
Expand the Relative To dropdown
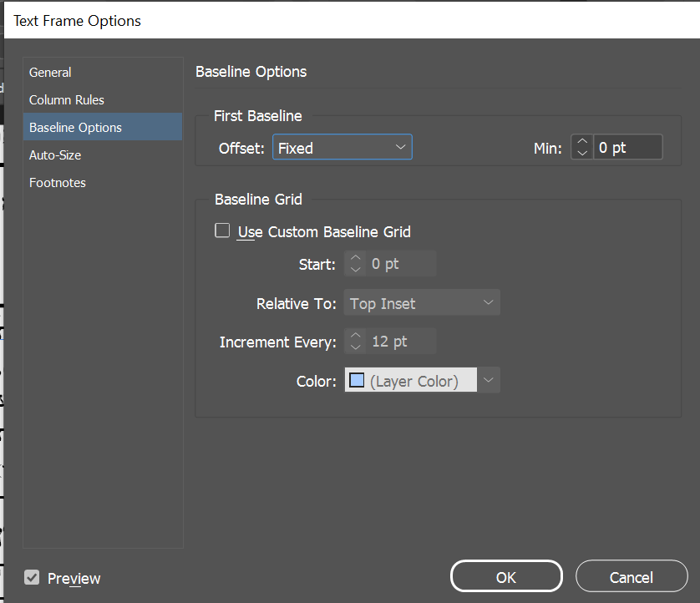(422, 303)
